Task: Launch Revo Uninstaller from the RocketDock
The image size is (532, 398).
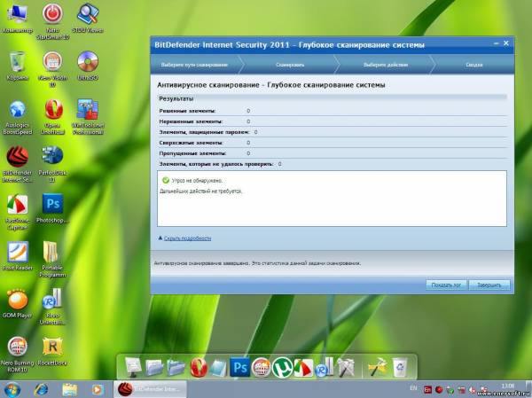Action: click(324, 368)
